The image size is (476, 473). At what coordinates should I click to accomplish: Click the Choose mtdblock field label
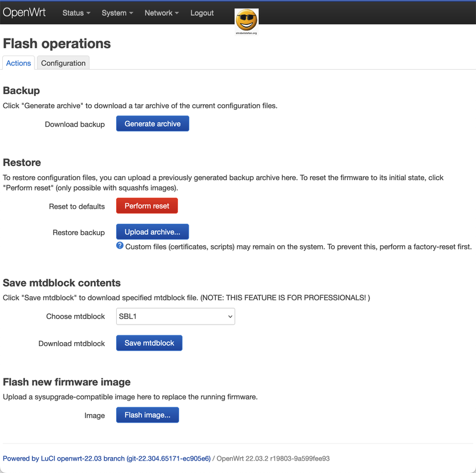click(75, 317)
